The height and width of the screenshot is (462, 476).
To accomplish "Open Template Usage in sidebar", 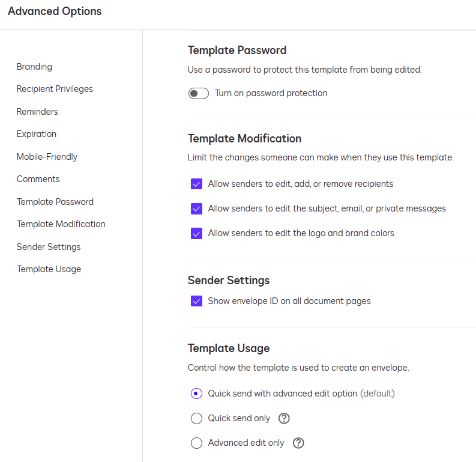I will coord(49,269).
